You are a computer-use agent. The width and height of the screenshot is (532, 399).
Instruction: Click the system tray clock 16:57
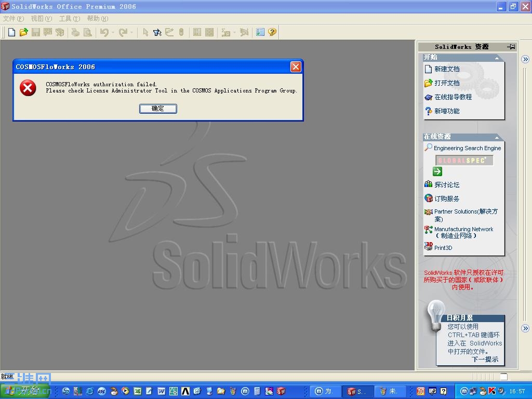click(517, 391)
